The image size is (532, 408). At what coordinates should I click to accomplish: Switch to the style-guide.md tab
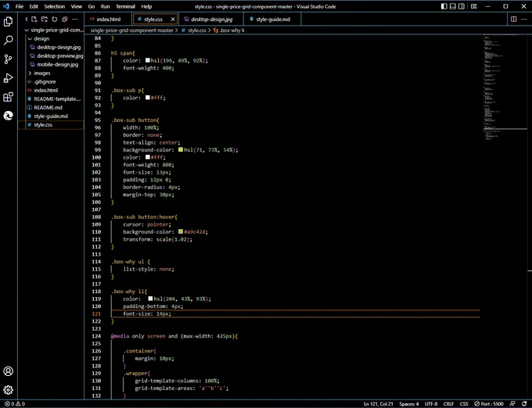(272, 20)
